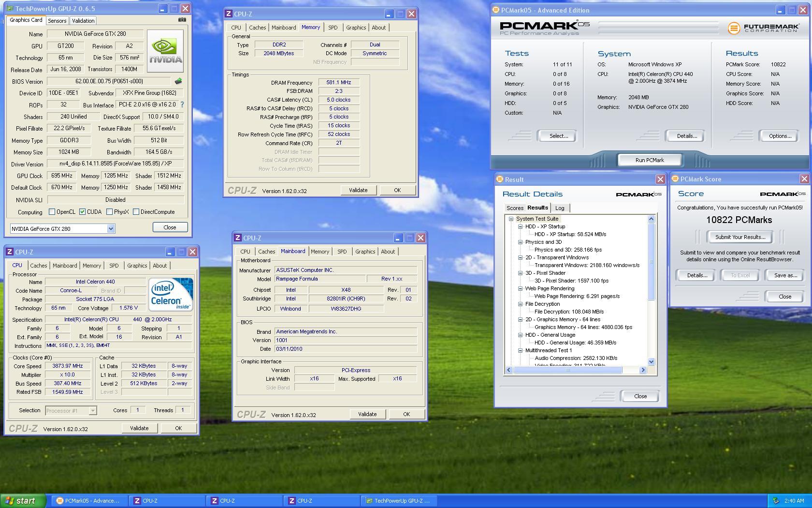812x508 pixels.
Task: Click the Bus Interface question mark icon
Action: pos(182,105)
